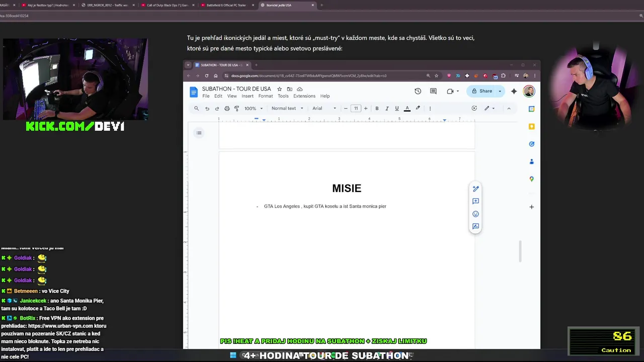This screenshot has width=644, height=362.
Task: Show the document outline
Action: [x=199, y=133]
